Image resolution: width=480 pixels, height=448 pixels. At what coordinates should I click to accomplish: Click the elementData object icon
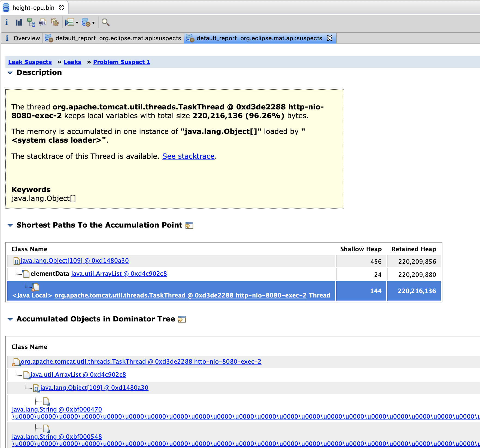26,274
